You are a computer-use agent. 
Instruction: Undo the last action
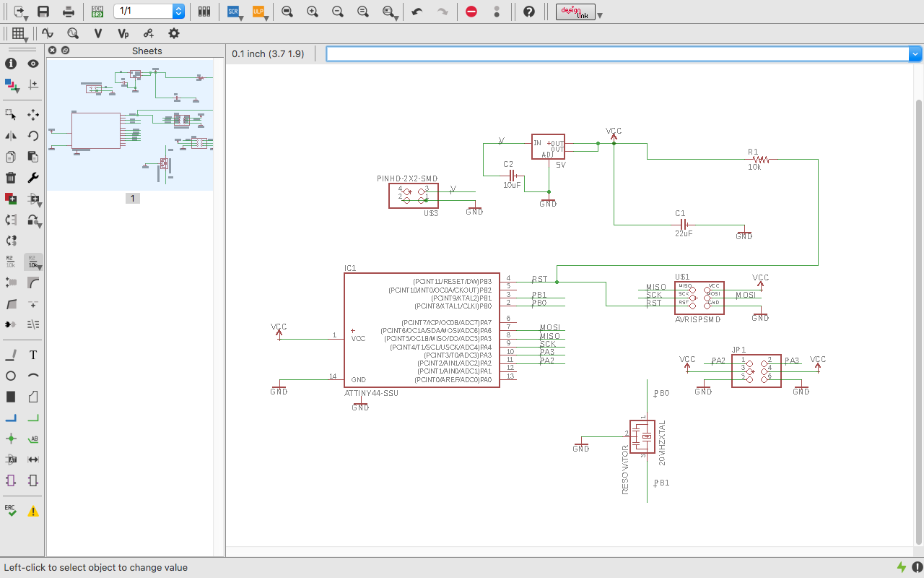pyautogui.click(x=417, y=12)
